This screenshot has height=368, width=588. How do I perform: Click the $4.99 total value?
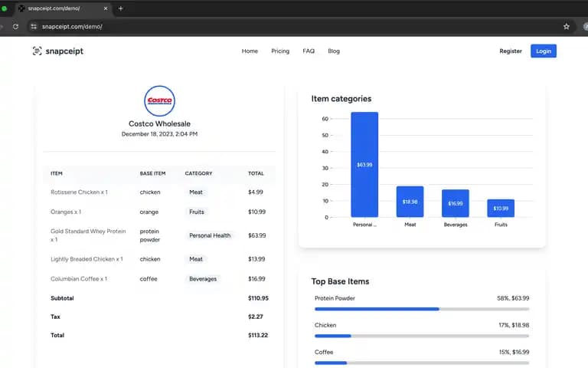coord(256,192)
